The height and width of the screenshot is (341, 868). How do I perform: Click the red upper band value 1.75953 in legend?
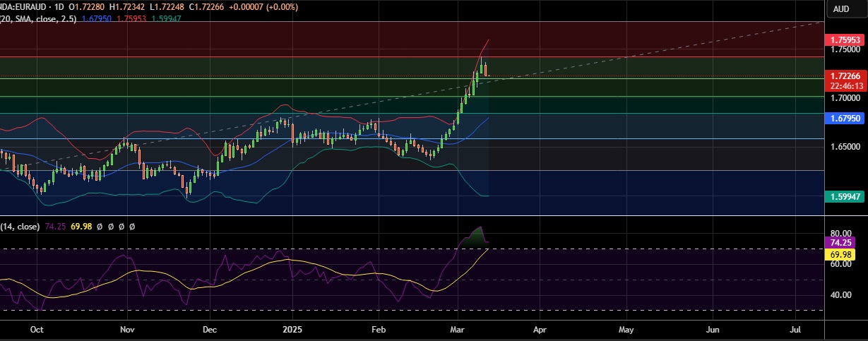click(130, 18)
